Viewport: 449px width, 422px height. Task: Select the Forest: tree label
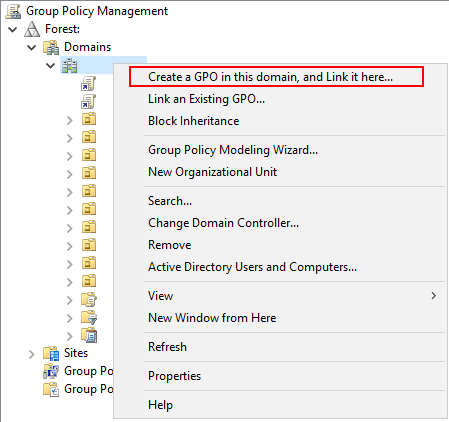pyautogui.click(x=63, y=29)
